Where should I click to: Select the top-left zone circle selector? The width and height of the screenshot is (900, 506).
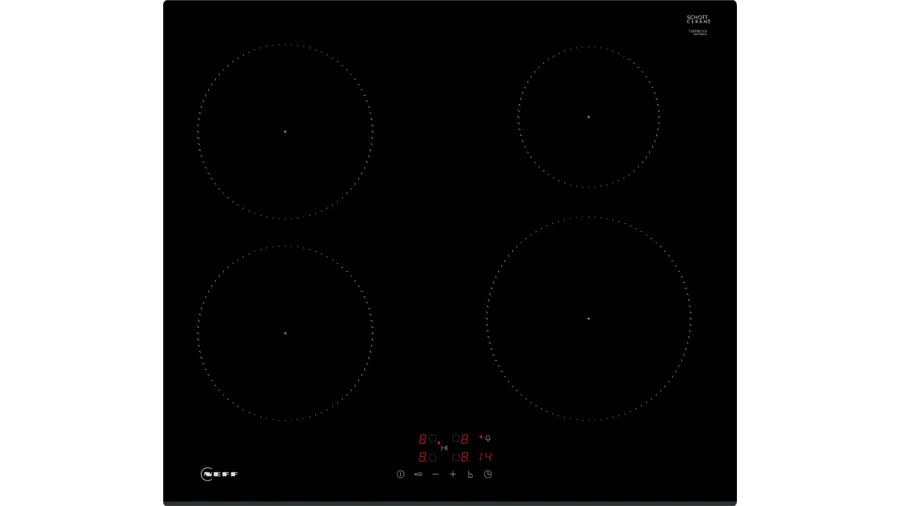coord(433,438)
